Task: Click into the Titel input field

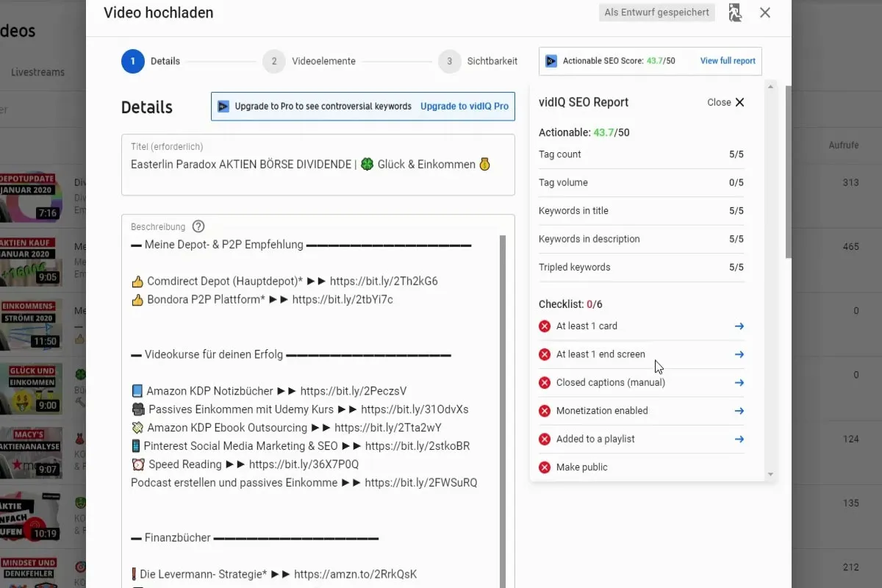Action: (318, 165)
